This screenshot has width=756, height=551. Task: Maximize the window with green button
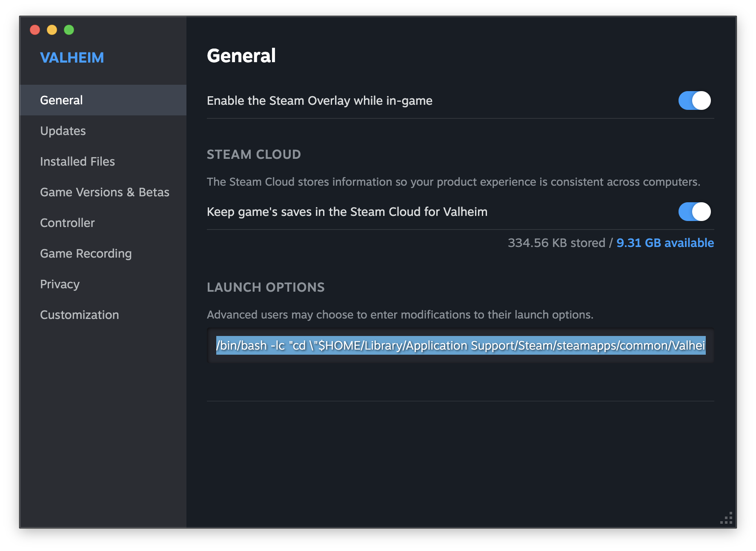69,30
